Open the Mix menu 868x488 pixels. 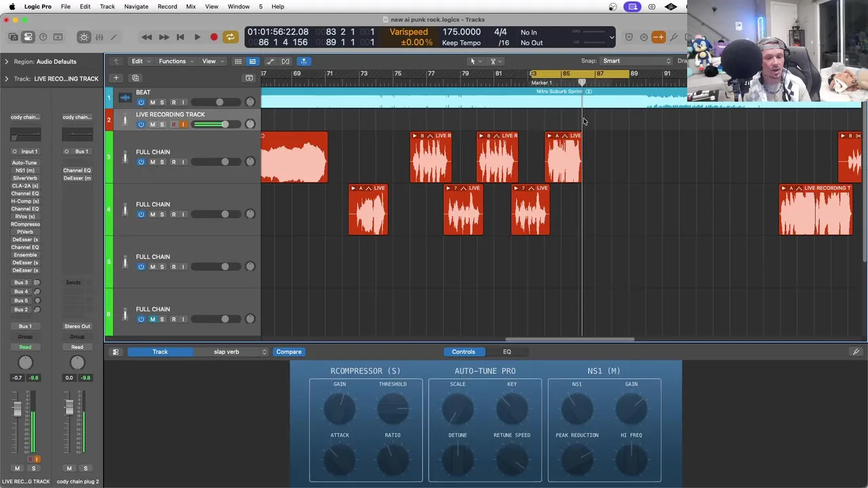(x=191, y=6)
